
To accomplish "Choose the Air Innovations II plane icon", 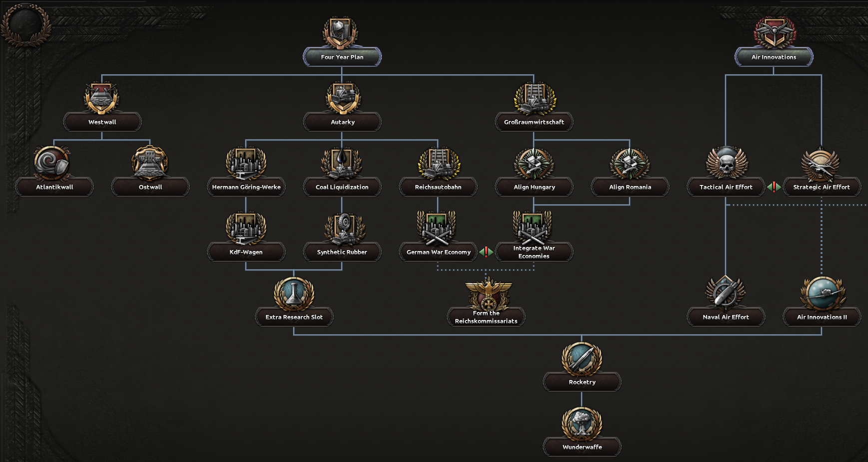I will [x=822, y=293].
